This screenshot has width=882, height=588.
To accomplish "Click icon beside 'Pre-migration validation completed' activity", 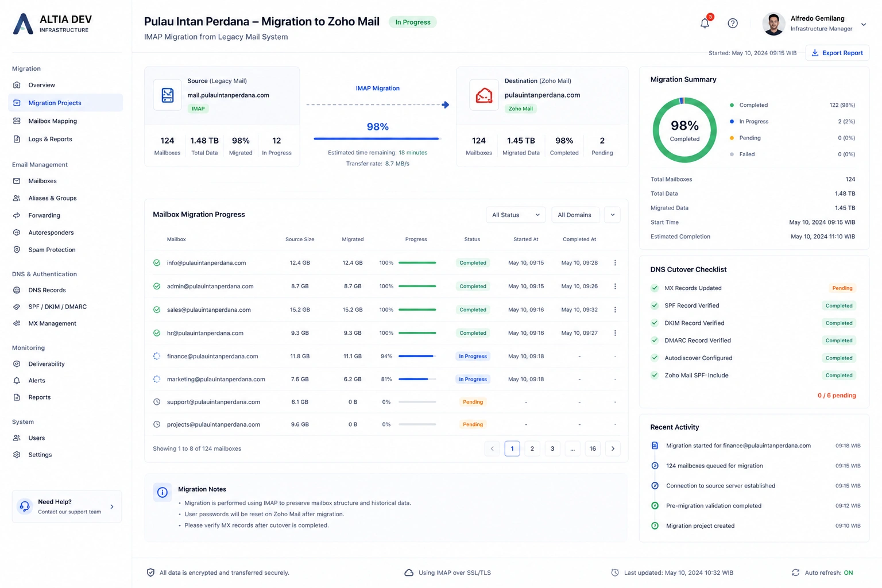I will [x=655, y=506].
